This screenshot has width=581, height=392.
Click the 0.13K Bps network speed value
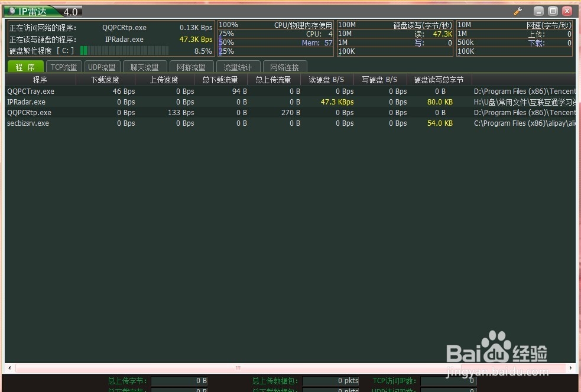[x=196, y=28]
